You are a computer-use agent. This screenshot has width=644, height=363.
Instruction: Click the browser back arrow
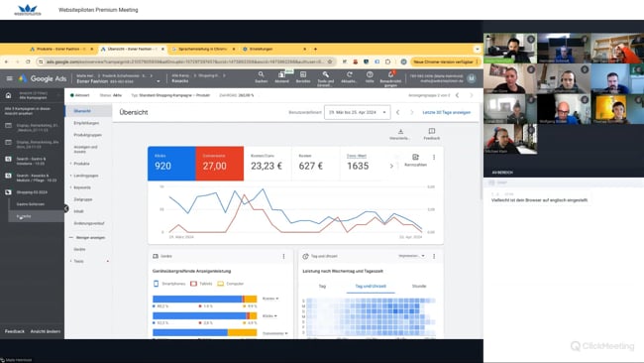[x=7, y=61]
